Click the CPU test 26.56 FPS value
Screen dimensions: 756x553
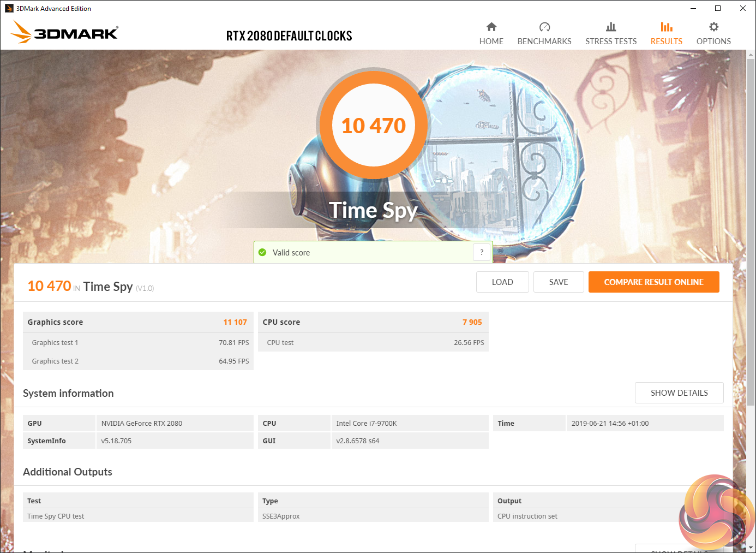[x=469, y=343]
